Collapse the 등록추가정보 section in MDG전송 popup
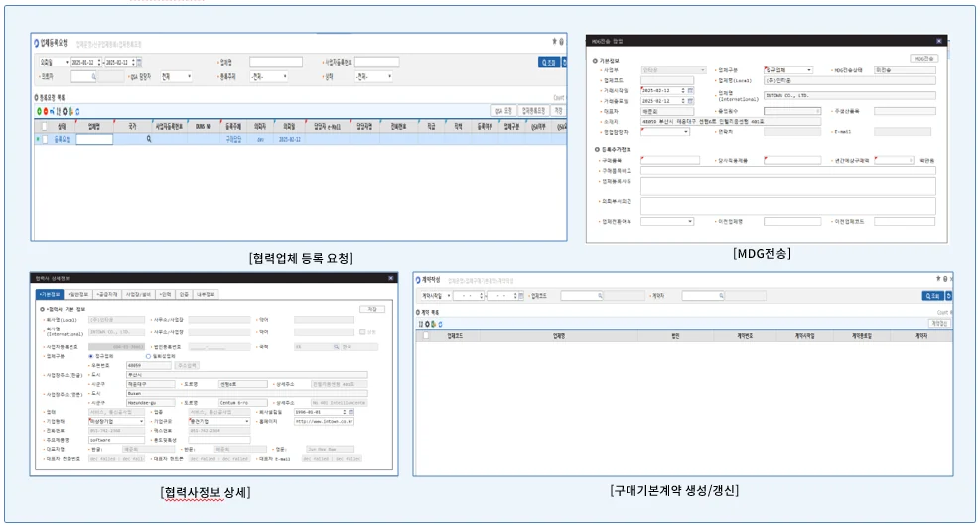The height and width of the screenshot is (527, 980). tap(597, 149)
